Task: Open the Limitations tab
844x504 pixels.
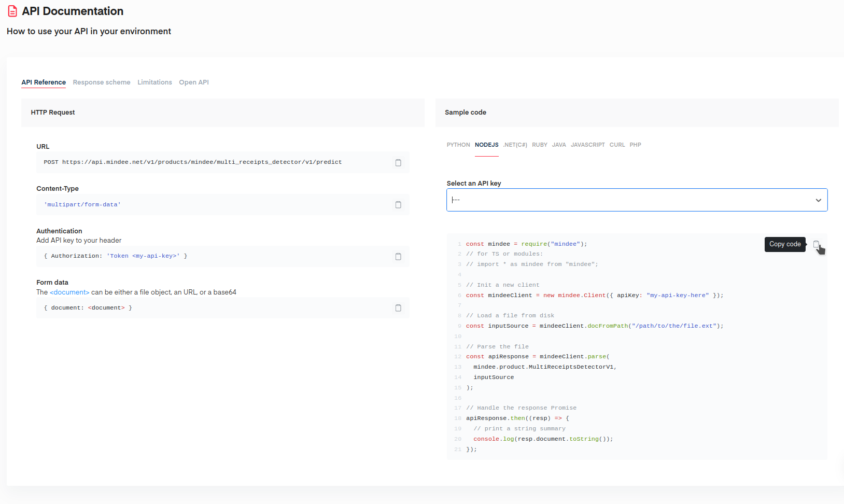Action: tap(154, 82)
